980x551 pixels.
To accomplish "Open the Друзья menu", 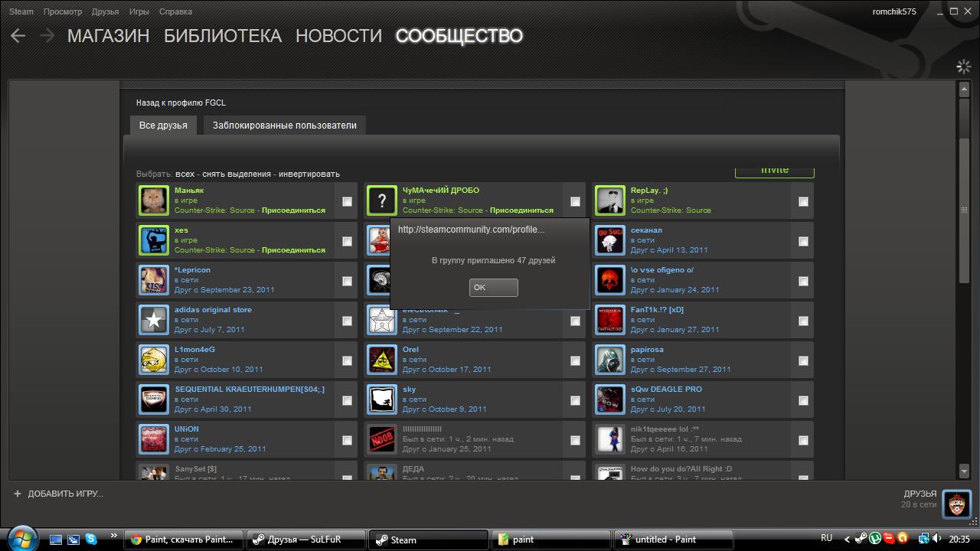I will tap(105, 11).
